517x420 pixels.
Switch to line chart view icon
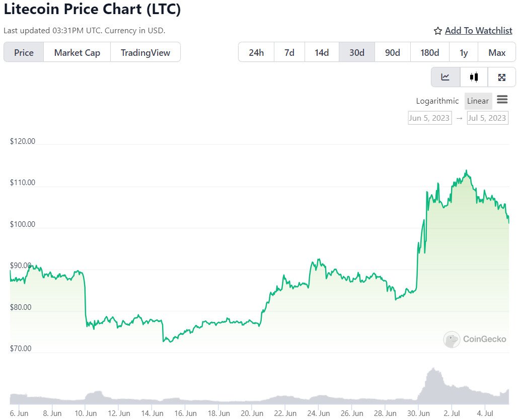pos(445,77)
